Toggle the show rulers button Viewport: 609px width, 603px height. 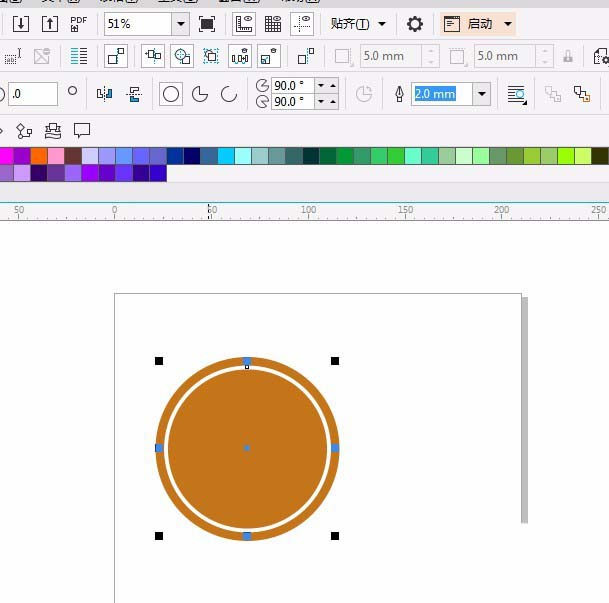pyautogui.click(x=244, y=24)
